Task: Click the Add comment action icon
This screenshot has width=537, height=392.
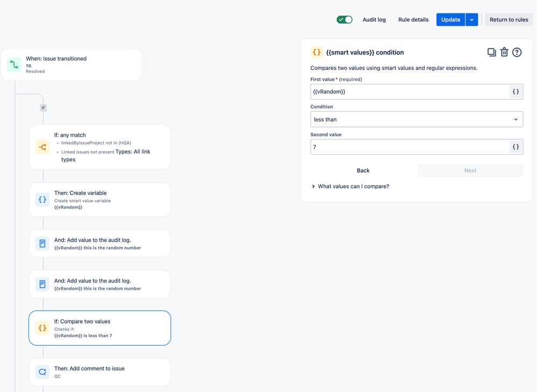Action: pyautogui.click(x=42, y=372)
